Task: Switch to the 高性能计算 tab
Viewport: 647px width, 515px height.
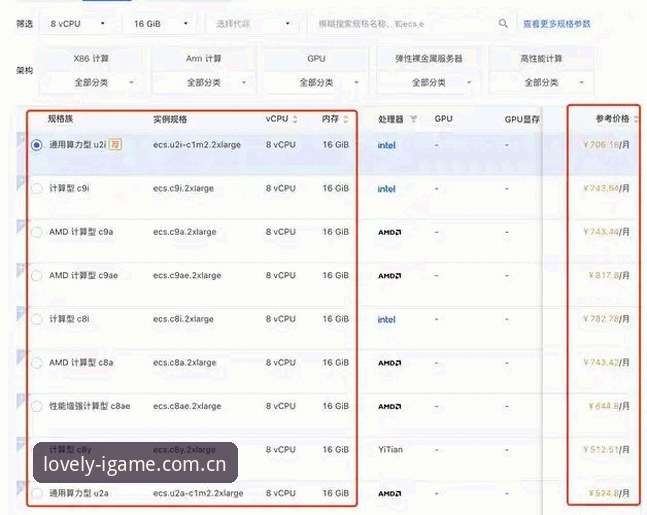Action: point(541,59)
